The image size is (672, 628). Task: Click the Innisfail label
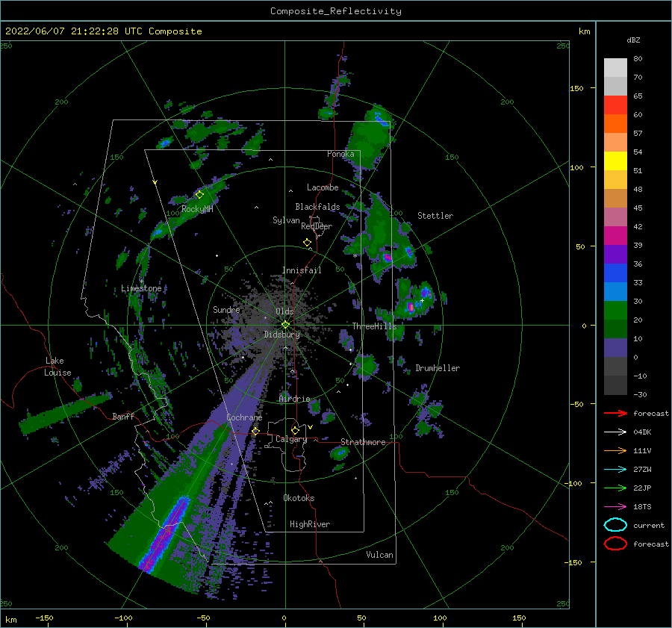302,270
